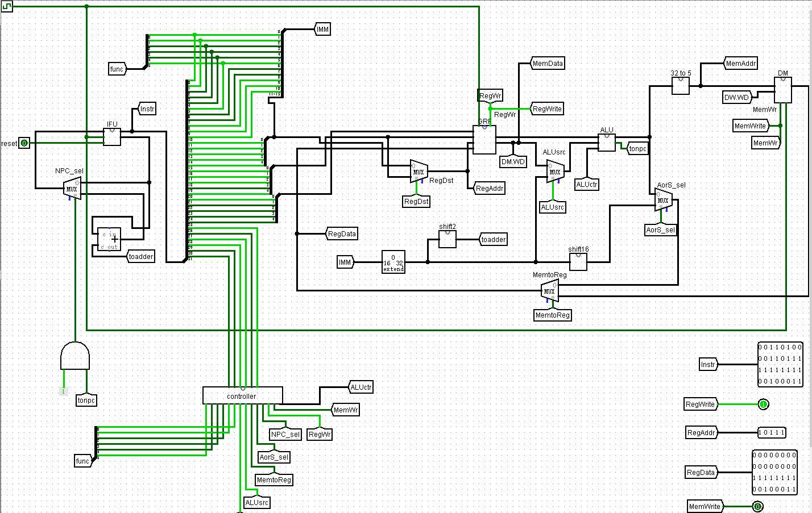This screenshot has width=812, height=513.
Task: Click the RegWrite tunnel feeding the output pin
Action: [x=701, y=404]
